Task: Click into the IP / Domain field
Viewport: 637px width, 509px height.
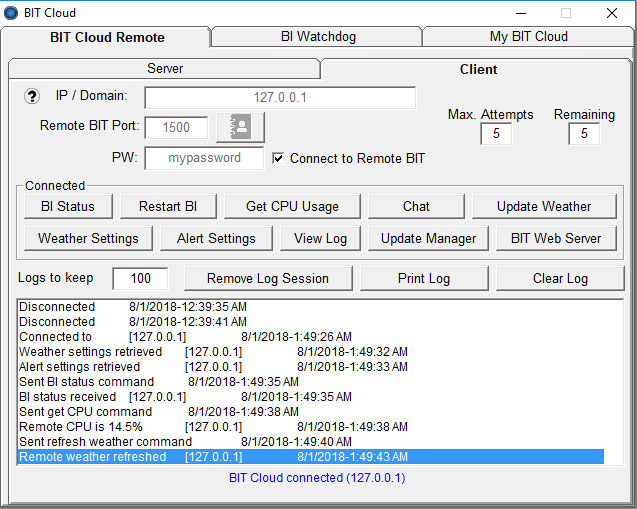Action: (280, 97)
